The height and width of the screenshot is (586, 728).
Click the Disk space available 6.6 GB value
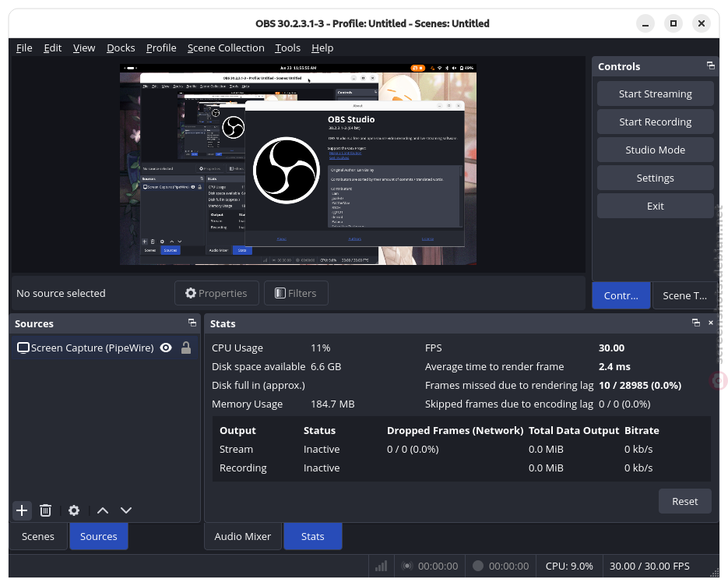coord(326,367)
